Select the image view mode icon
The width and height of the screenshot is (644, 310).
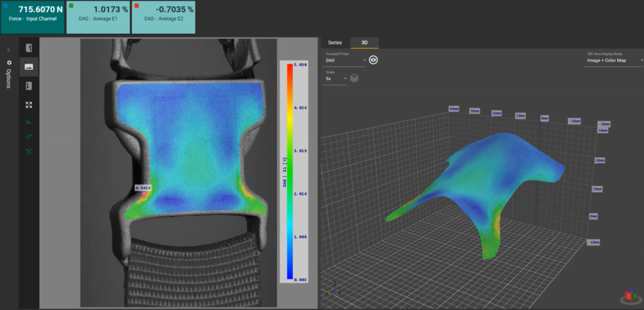29,67
